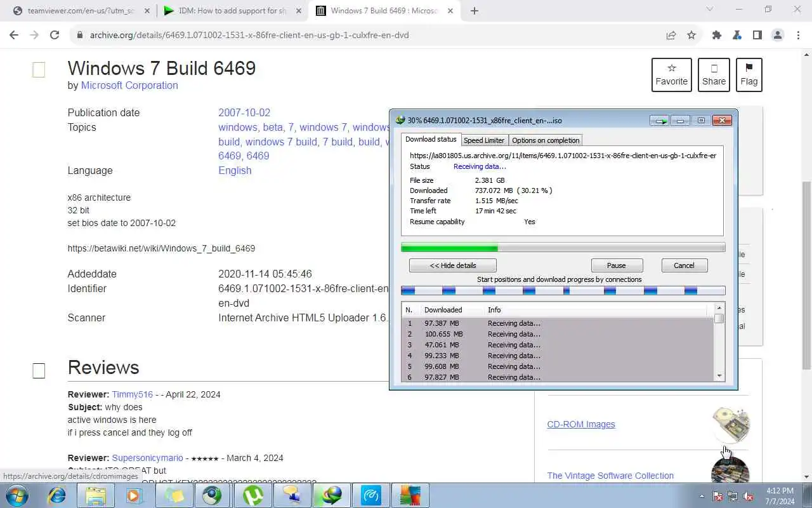Click the Chrome address bar URL
This screenshot has width=812, height=508.
point(249,35)
